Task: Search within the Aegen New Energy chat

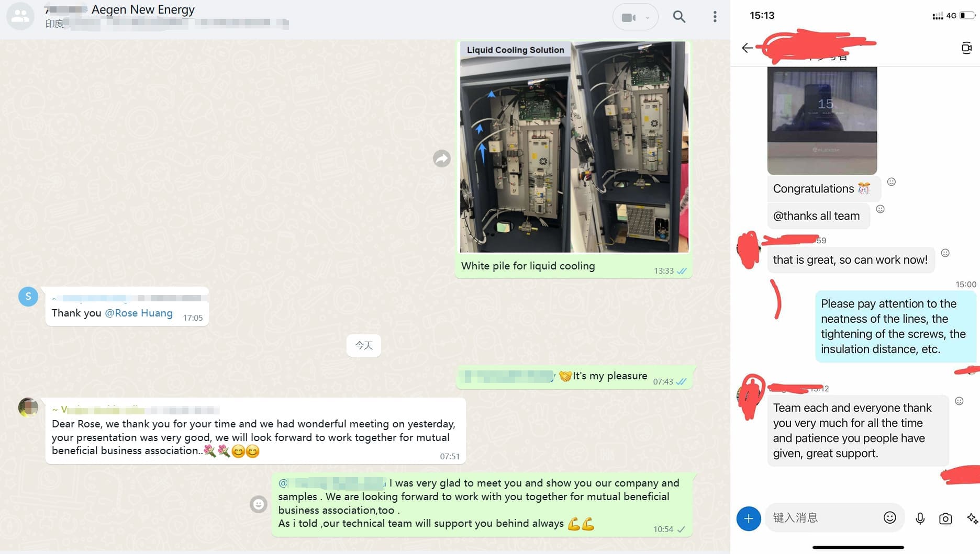Action: pyautogui.click(x=679, y=17)
